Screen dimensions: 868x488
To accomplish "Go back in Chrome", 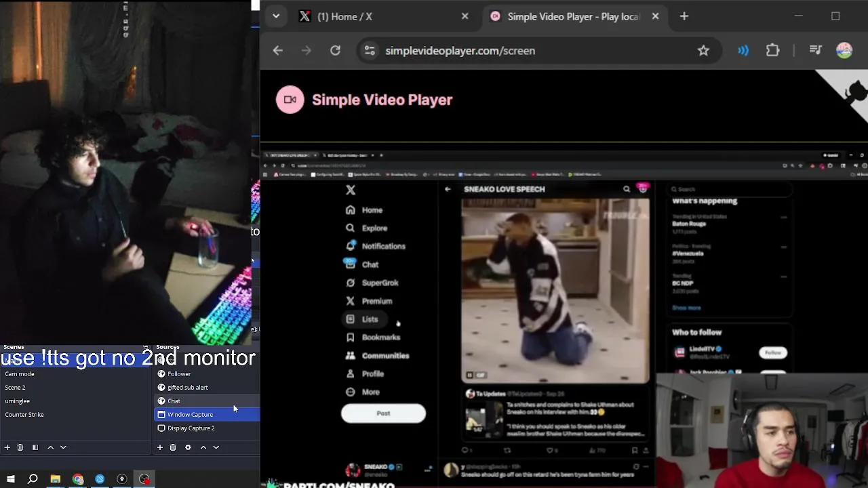I will [x=278, y=50].
